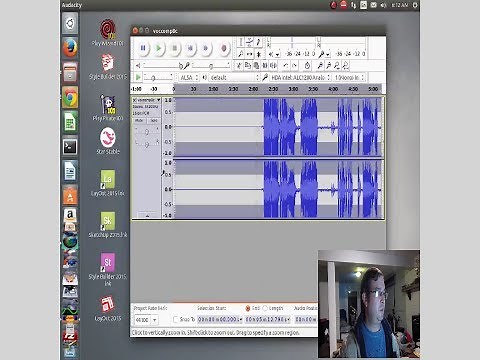Adjust the track pan slider

click(147, 144)
